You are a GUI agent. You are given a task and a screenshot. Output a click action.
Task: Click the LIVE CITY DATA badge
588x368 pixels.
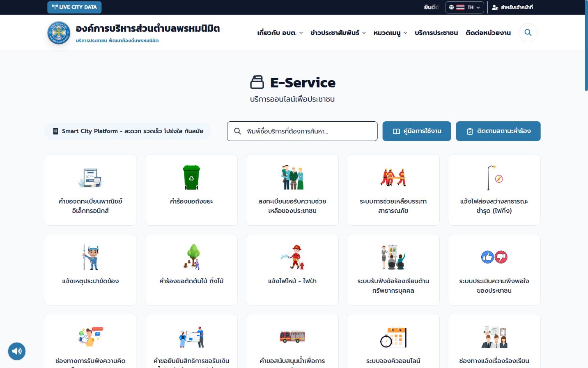[x=74, y=7]
